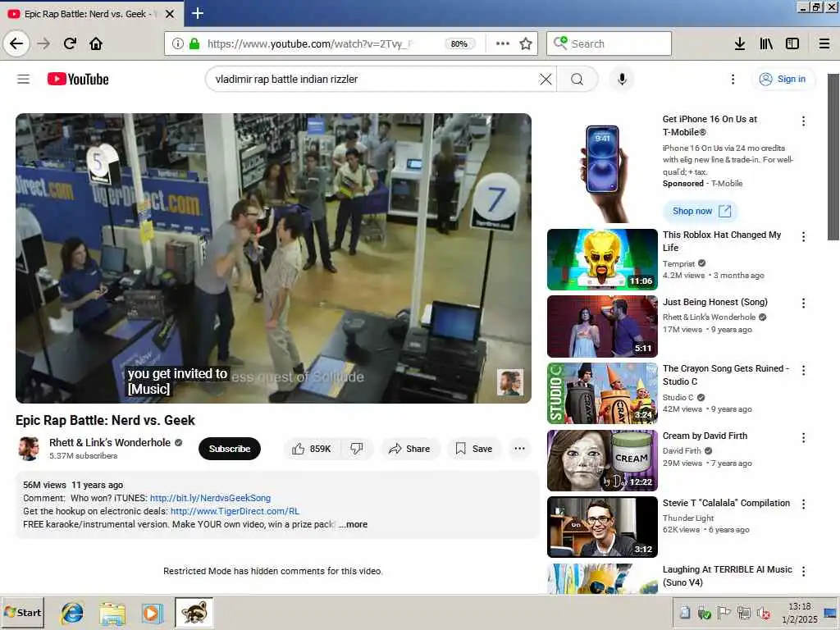Open more actions menu beside Save

pos(519,449)
